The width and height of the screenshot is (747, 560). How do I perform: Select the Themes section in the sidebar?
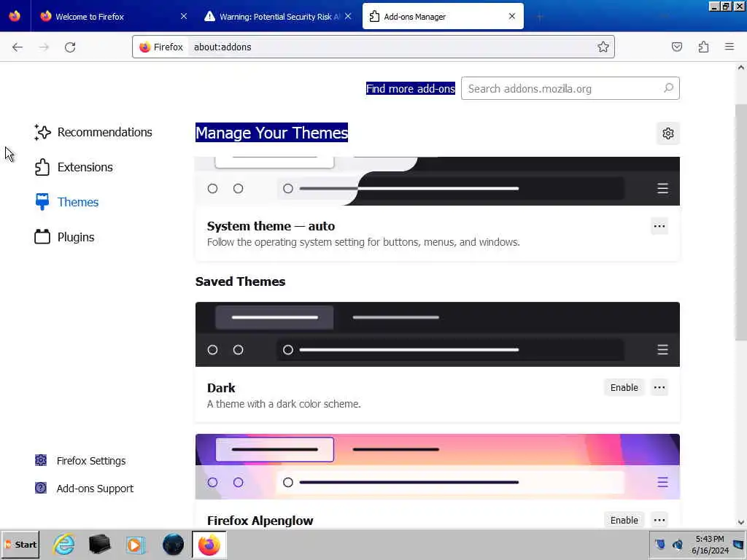click(x=66, y=202)
